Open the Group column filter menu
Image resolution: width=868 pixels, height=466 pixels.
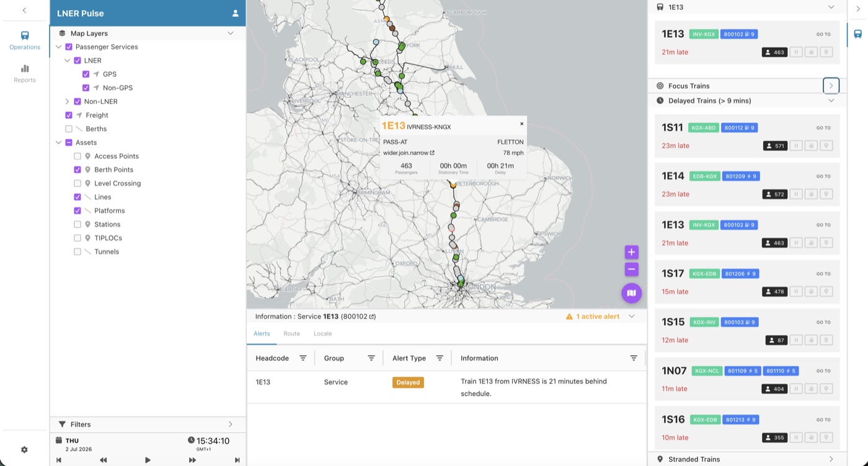pyautogui.click(x=371, y=358)
